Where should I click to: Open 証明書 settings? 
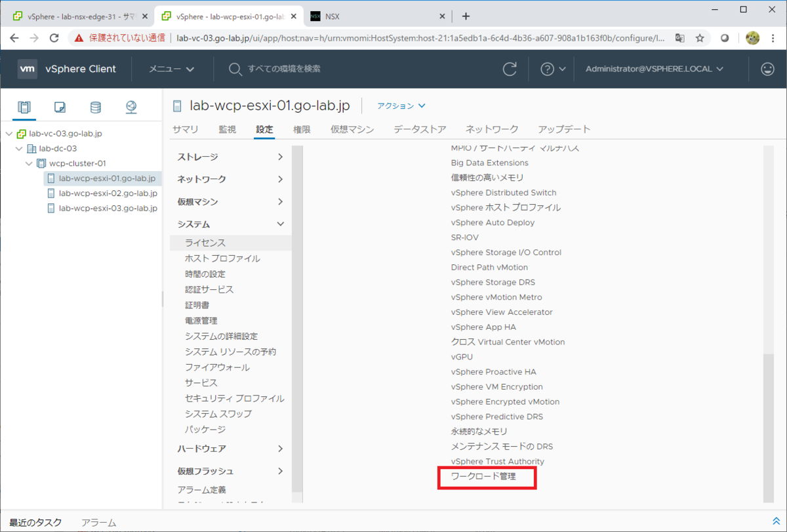click(197, 305)
